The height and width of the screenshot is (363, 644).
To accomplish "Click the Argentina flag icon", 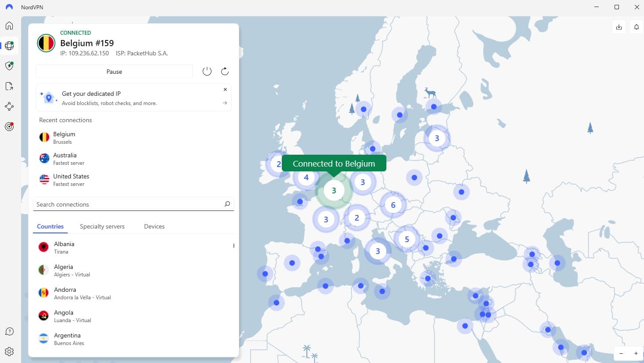I will pyautogui.click(x=44, y=338).
